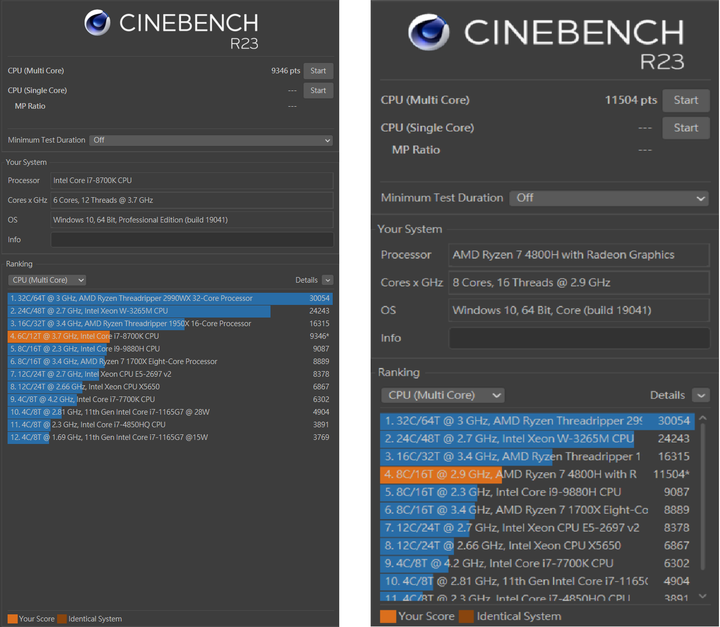720x627 pixels.
Task: Click scroll down arrow of right ranking list
Action: [x=703, y=596]
